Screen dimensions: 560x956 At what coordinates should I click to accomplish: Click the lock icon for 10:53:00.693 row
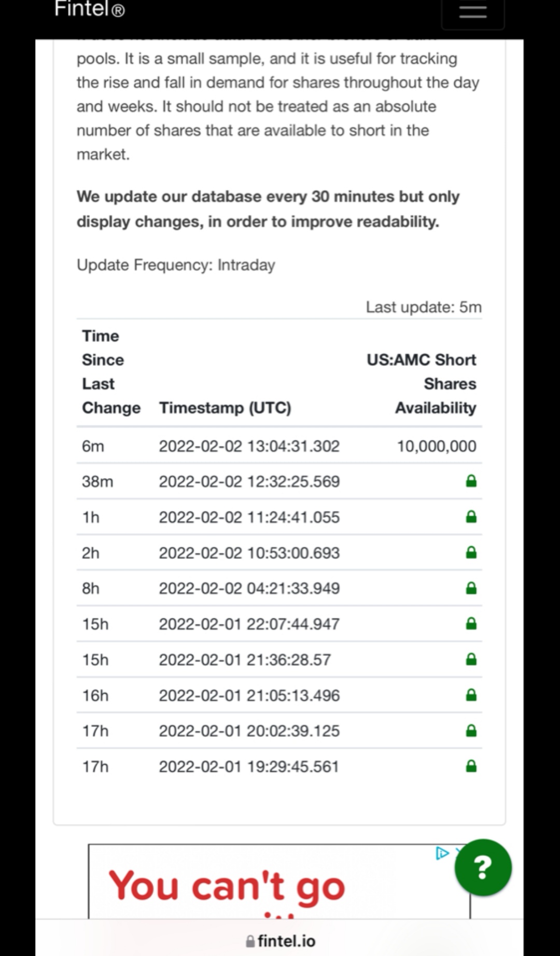point(471,552)
